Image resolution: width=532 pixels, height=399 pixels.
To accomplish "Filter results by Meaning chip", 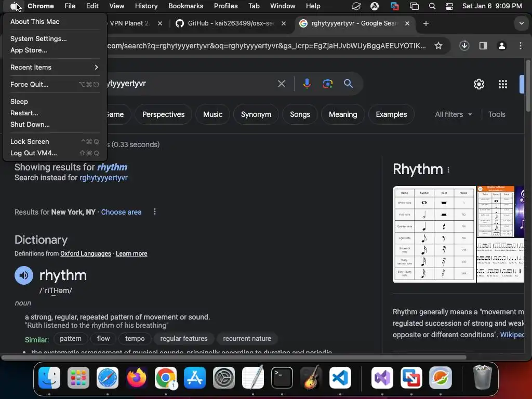I will [x=343, y=114].
